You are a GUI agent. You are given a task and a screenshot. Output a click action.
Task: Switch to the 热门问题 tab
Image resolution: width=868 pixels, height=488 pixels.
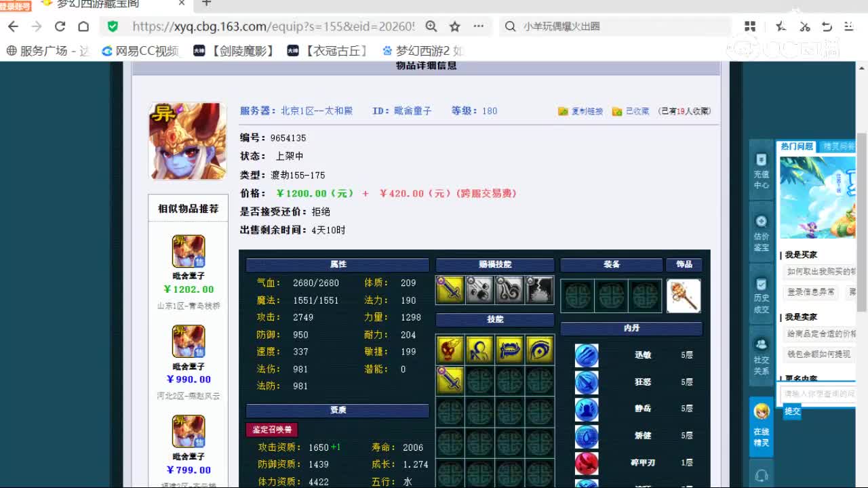(796, 146)
